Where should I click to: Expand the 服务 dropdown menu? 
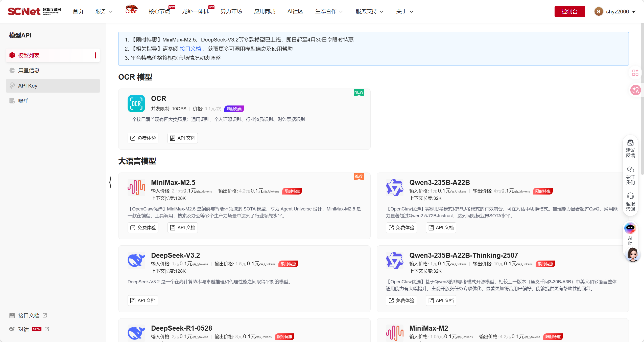click(104, 11)
